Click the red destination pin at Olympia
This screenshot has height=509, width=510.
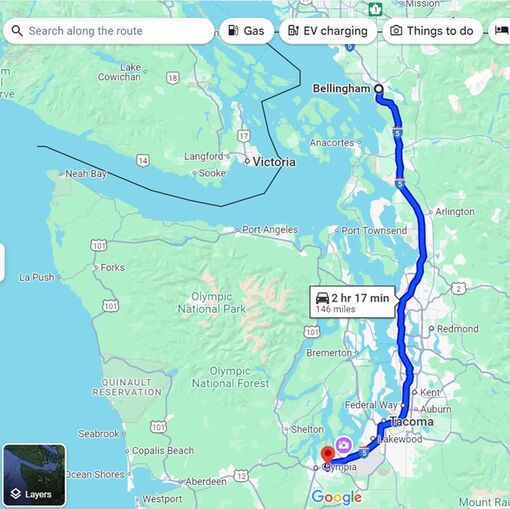pyautogui.click(x=327, y=456)
